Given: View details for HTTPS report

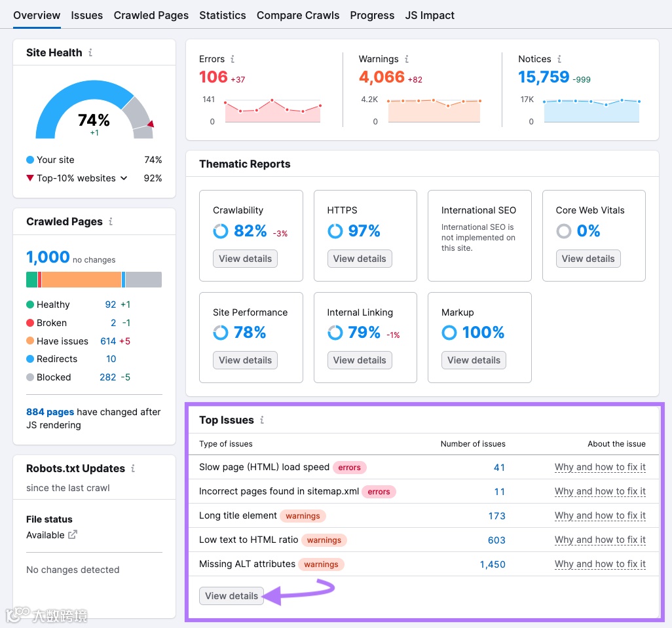Looking at the screenshot, I should [x=360, y=259].
